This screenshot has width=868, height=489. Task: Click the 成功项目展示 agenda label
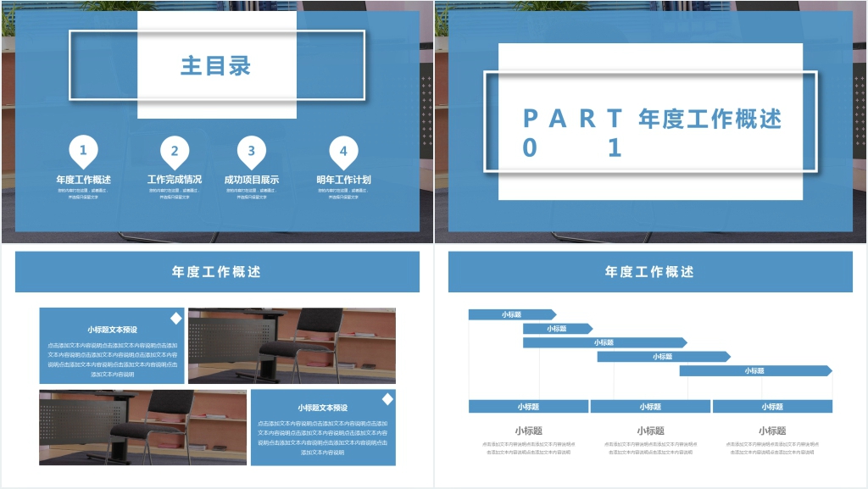point(251,180)
